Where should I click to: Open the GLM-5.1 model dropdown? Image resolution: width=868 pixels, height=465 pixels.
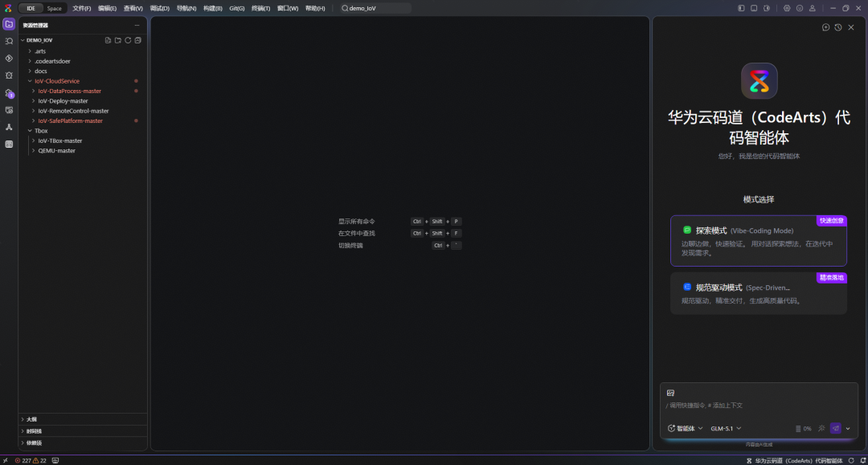726,429
